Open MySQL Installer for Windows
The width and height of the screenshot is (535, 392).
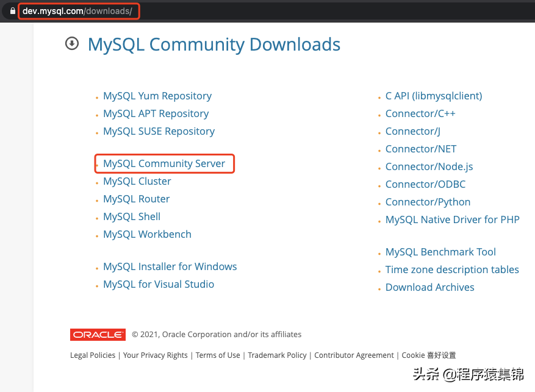tap(170, 266)
